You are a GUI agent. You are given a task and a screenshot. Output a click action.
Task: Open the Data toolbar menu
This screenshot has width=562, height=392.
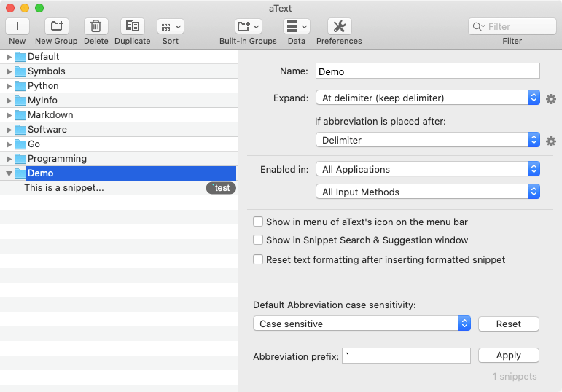click(296, 26)
